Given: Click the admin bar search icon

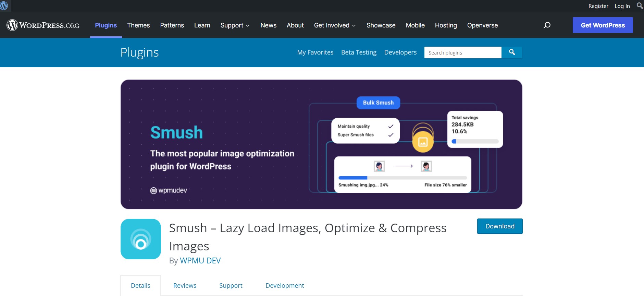Looking at the screenshot, I should coord(639,6).
